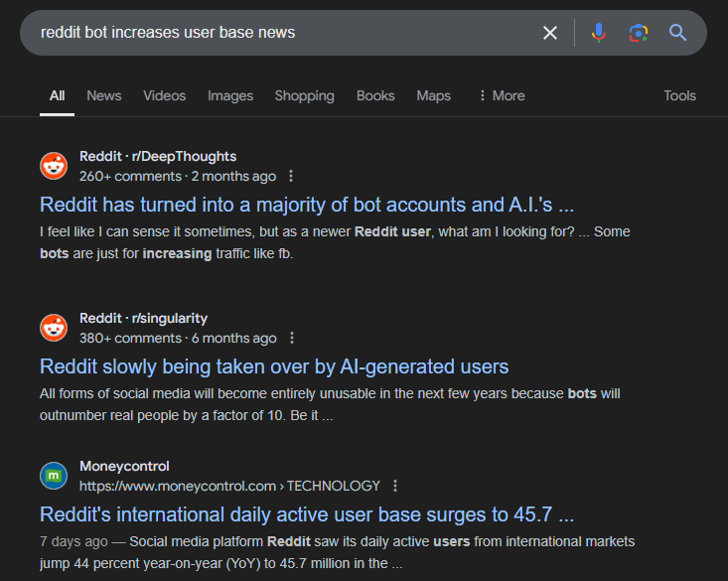This screenshot has height=581, width=728.
Task: Open the Tools button
Action: point(679,95)
